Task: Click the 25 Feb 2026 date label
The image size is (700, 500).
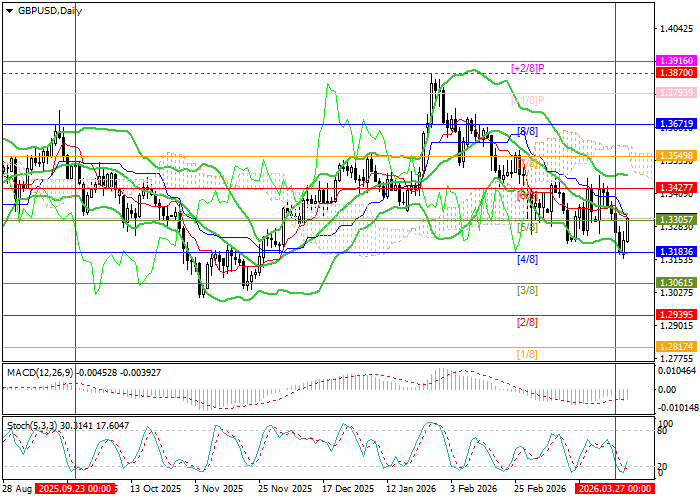Action: (x=540, y=489)
